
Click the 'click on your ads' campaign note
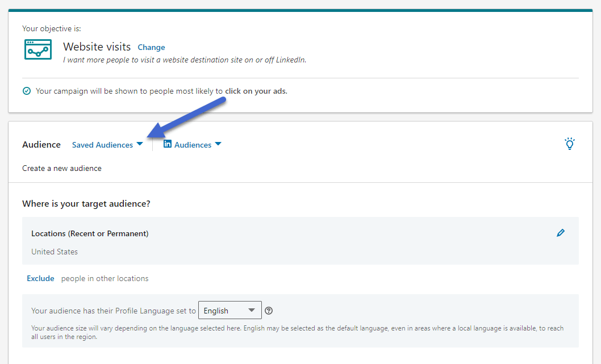point(161,91)
